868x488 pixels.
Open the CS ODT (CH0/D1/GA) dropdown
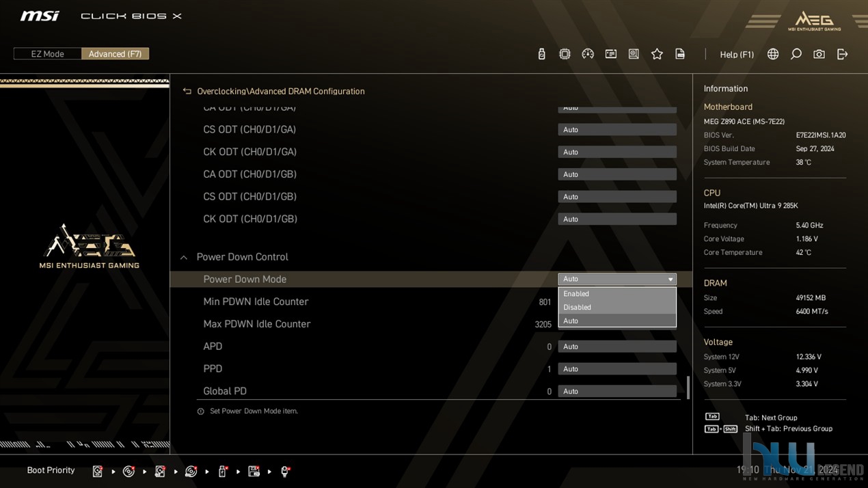pos(617,130)
